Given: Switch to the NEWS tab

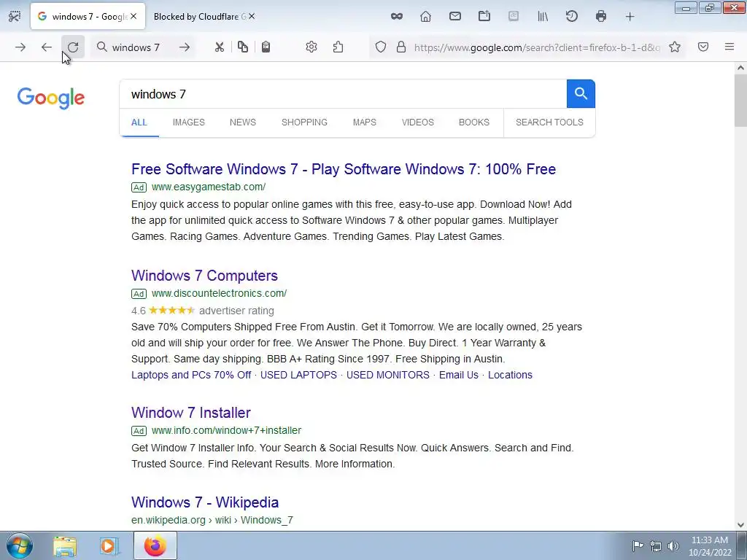Looking at the screenshot, I should tap(243, 122).
